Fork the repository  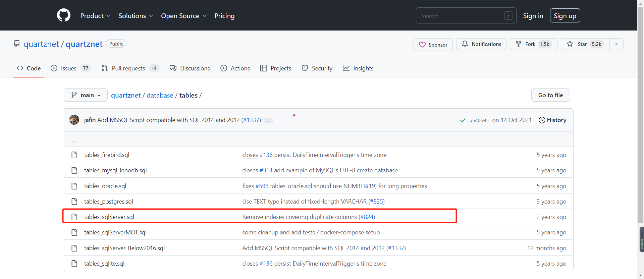[x=533, y=44]
